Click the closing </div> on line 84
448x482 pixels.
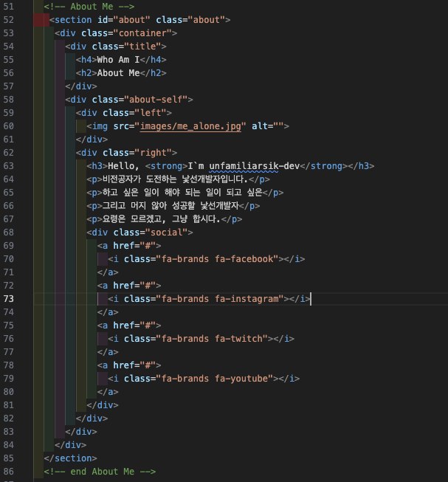coord(70,445)
